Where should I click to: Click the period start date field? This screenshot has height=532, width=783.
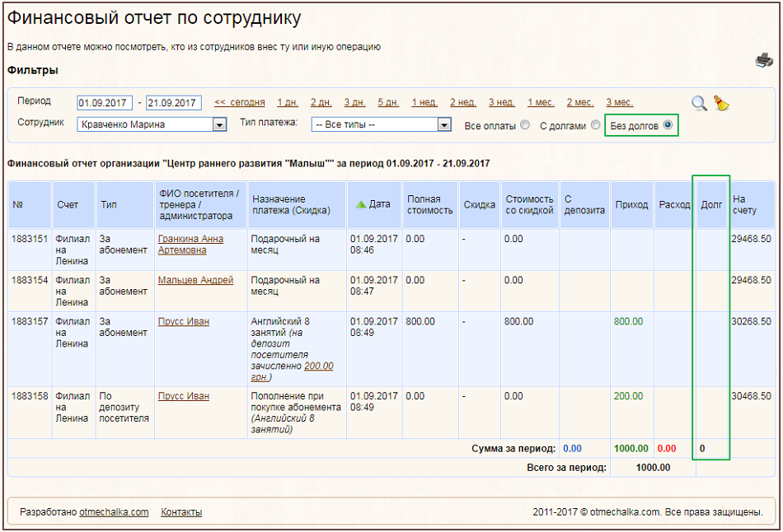(x=105, y=103)
